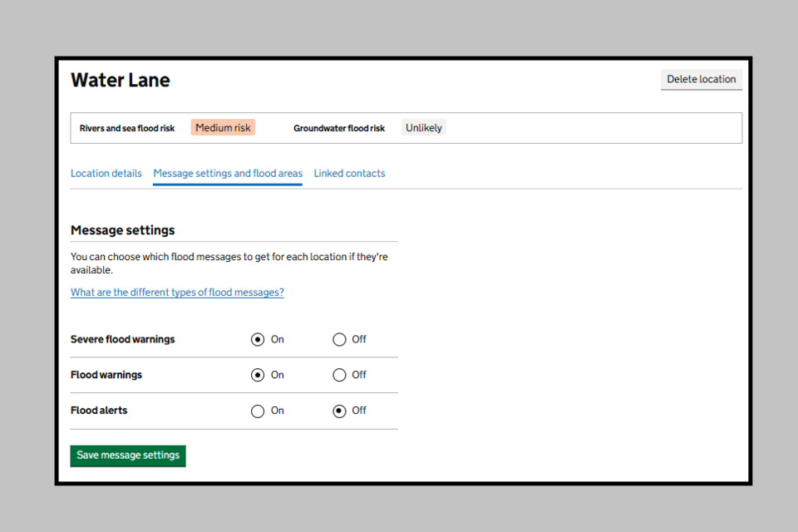This screenshot has height=532, width=798.
Task: Click the Groundwater flood risk label
Action: click(339, 129)
